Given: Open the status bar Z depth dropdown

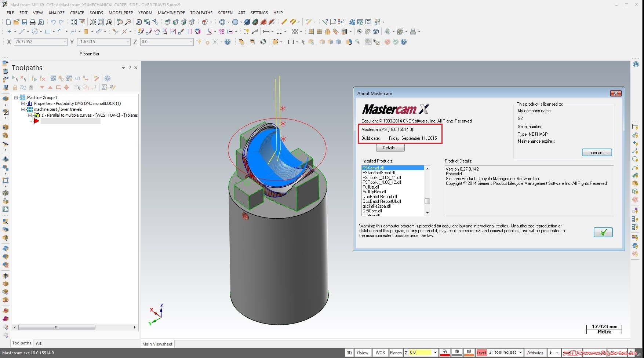Looking at the screenshot, I should point(435,352).
